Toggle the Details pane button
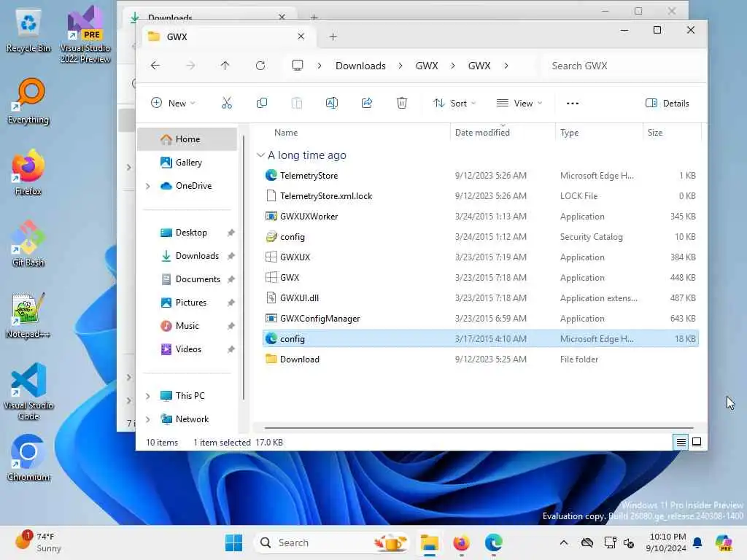 click(667, 103)
